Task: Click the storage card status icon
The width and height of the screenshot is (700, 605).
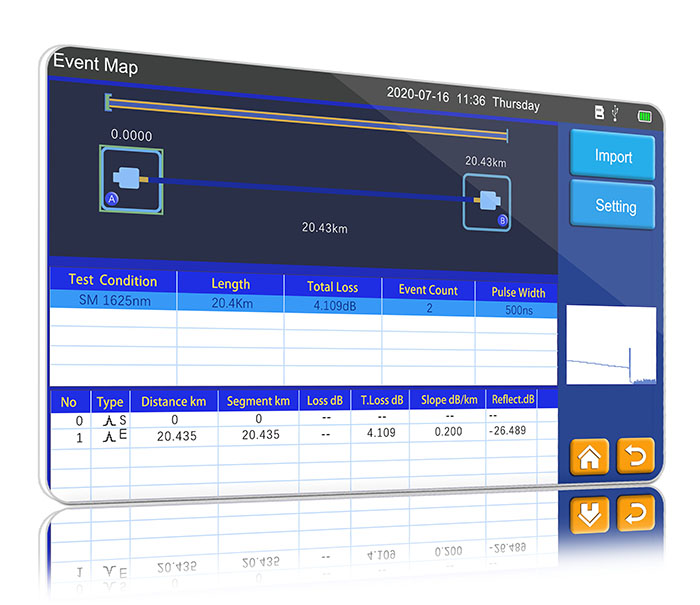Action: [599, 113]
